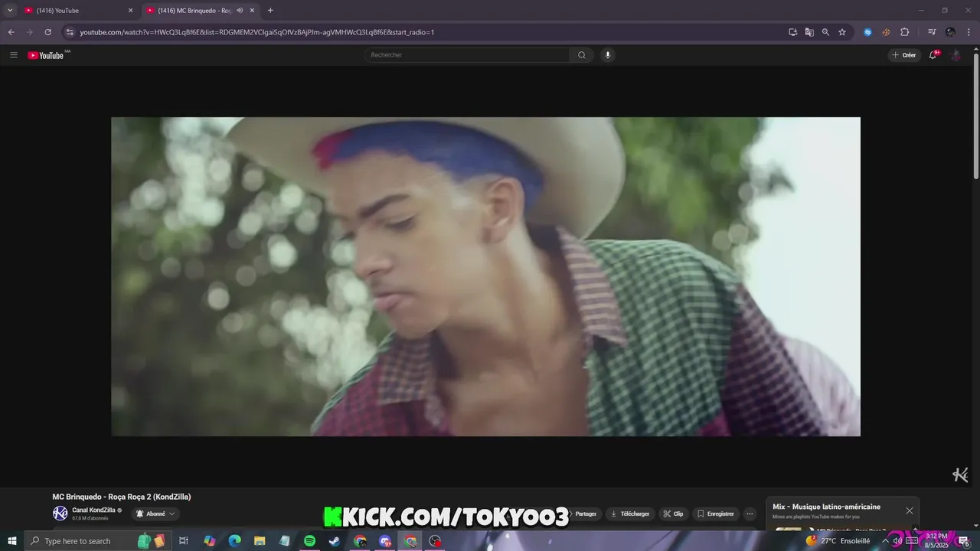This screenshot has height=551, width=980.
Task: Open Canal KondZilla channel avatar
Action: coord(60,514)
